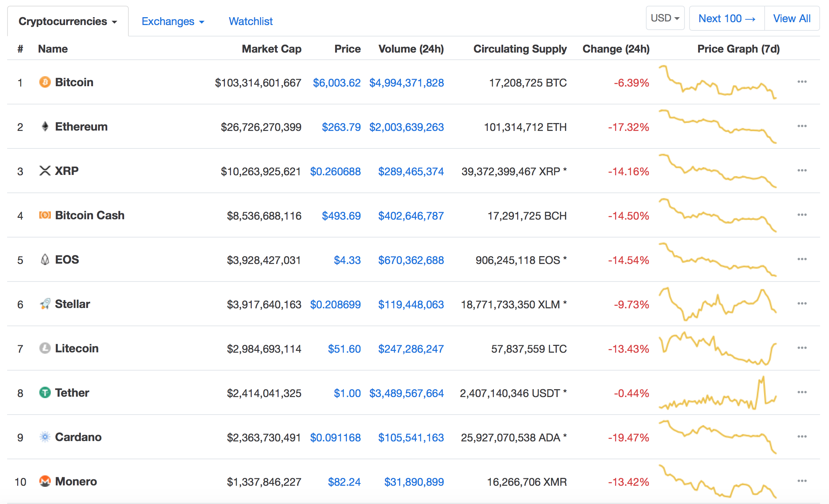This screenshot has height=504, width=829.
Task: Click the Stellar rocket logo icon
Action: coord(45,304)
